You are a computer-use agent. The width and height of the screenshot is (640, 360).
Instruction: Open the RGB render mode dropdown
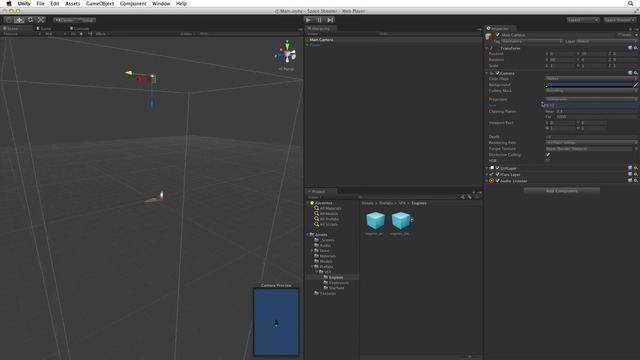[x=56, y=34]
